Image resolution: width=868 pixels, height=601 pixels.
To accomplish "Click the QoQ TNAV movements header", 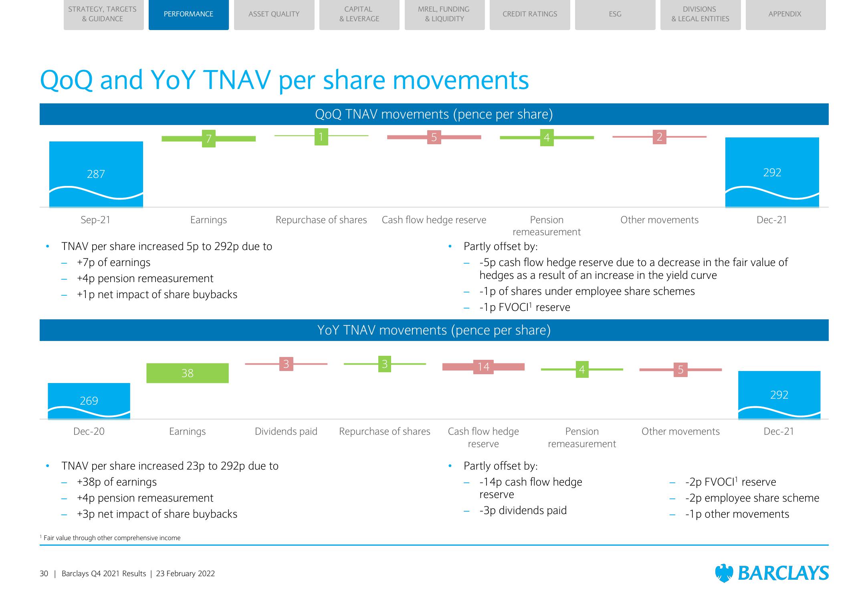I will pyautogui.click(x=434, y=114).
